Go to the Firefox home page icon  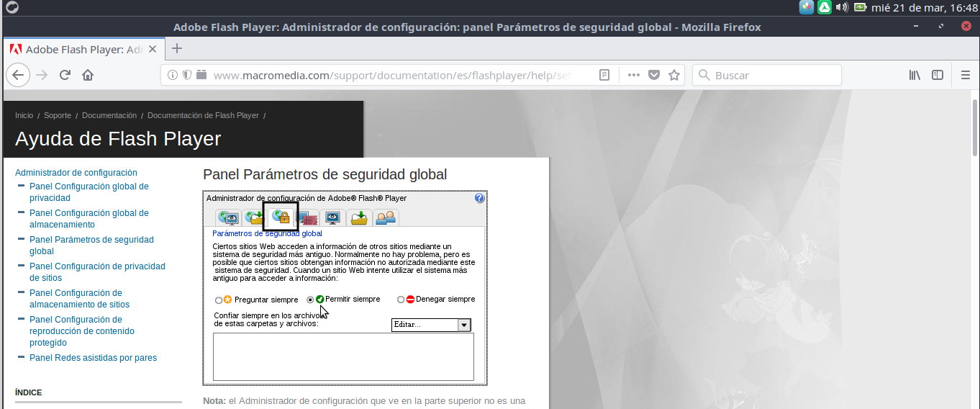coord(88,75)
